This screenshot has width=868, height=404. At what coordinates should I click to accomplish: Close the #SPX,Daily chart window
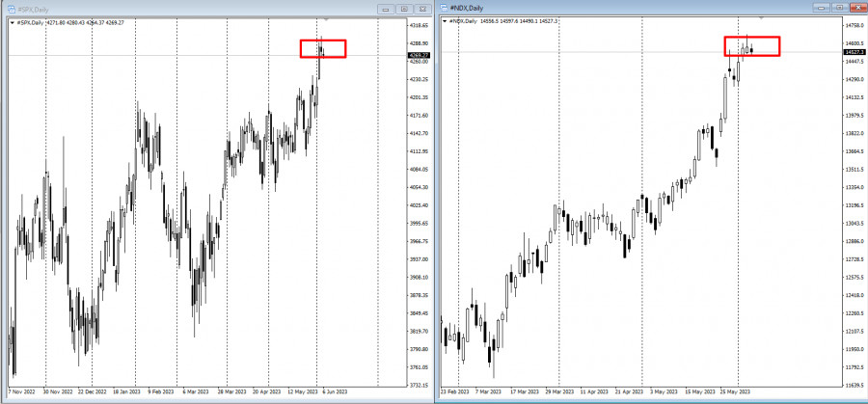[423, 9]
